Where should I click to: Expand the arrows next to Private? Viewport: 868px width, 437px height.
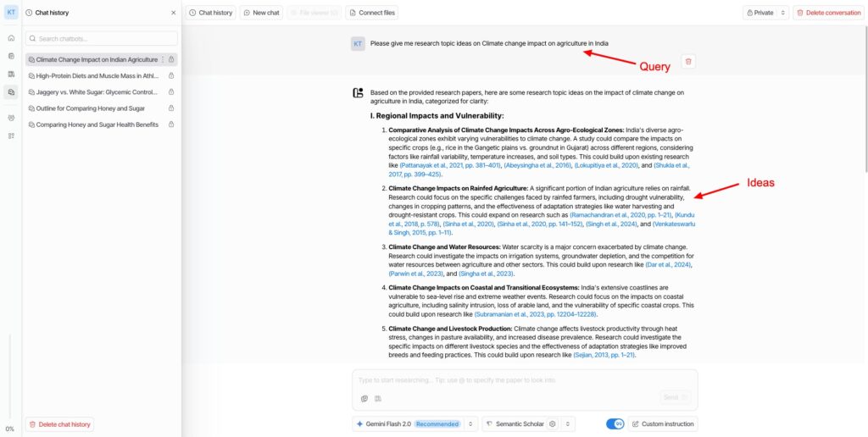point(782,13)
